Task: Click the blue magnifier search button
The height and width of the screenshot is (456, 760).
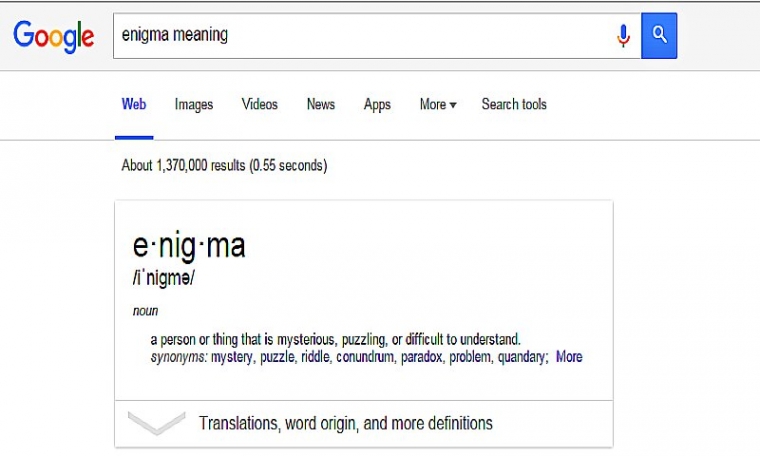Action: tap(659, 36)
